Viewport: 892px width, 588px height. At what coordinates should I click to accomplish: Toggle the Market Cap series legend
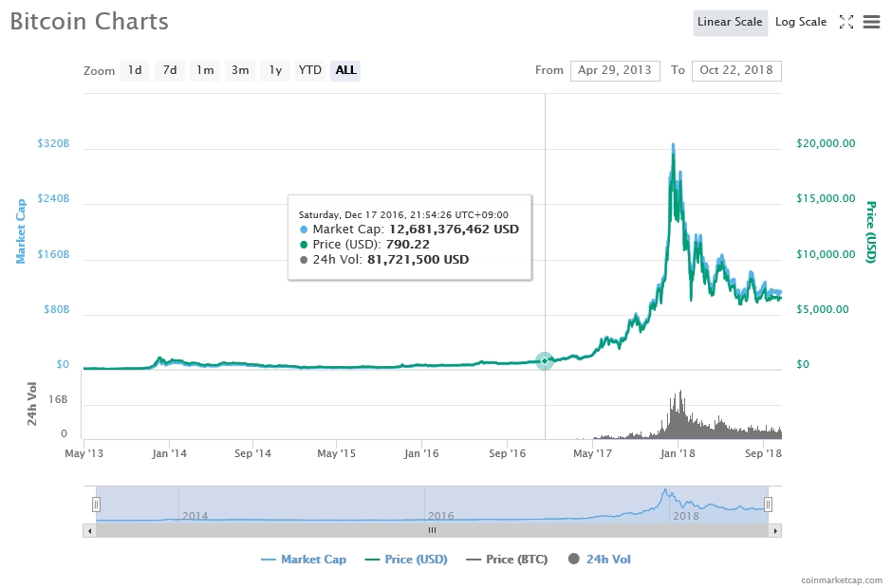click(x=304, y=560)
